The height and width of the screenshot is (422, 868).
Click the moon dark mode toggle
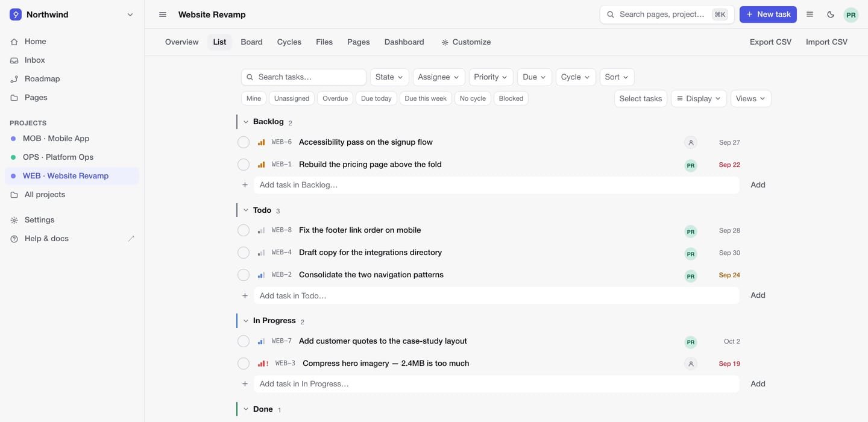pos(831,14)
